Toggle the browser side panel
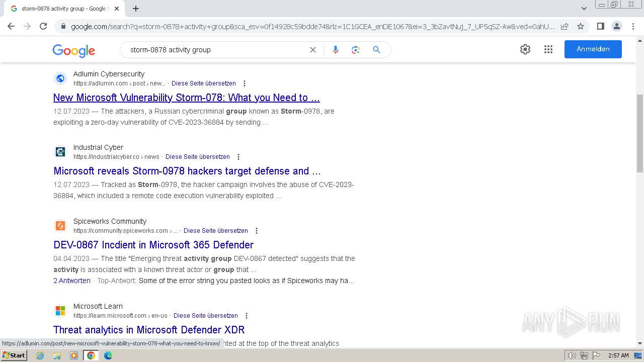 [x=600, y=26]
